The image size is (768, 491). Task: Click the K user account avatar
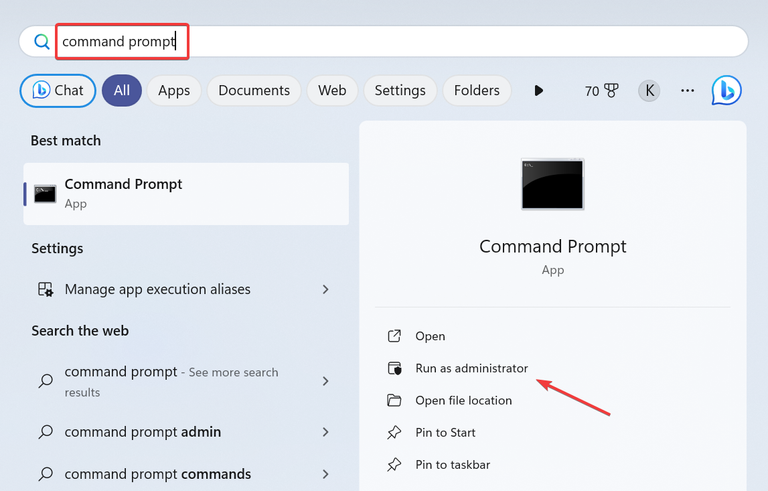[x=649, y=91]
